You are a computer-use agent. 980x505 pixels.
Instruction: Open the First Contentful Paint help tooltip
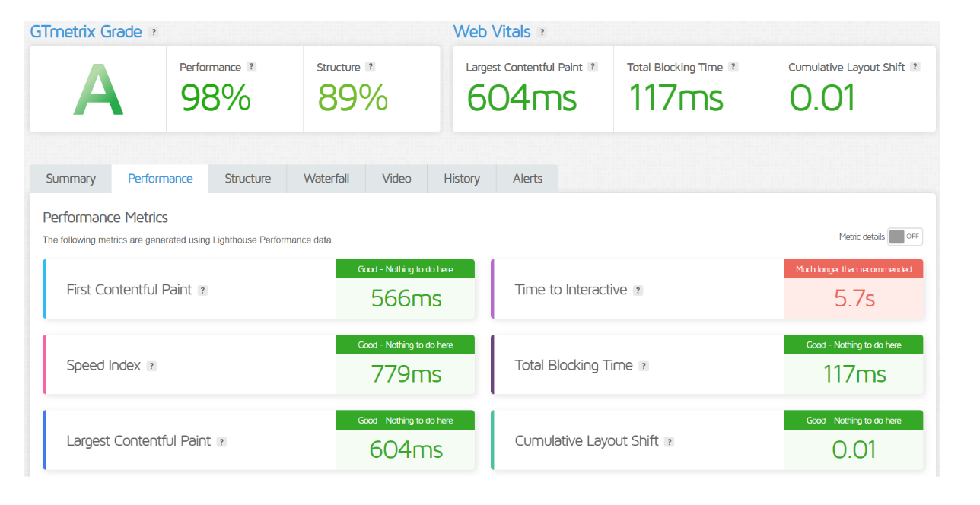pyautogui.click(x=202, y=291)
